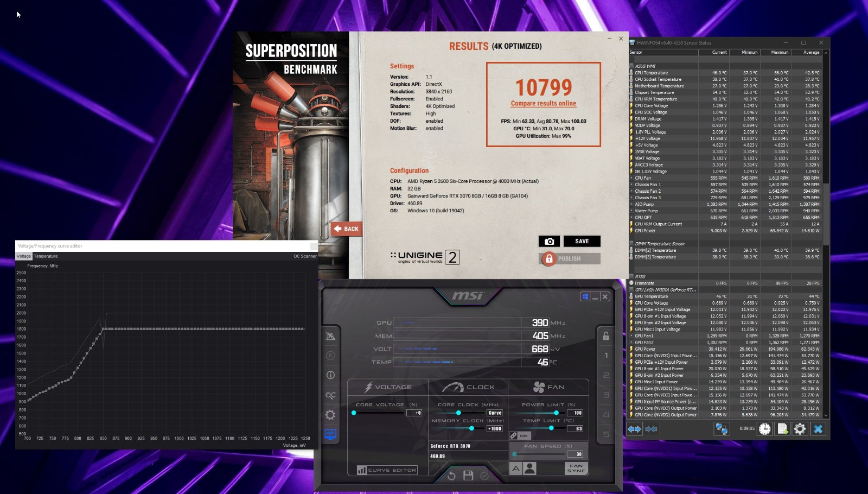The image size is (868, 494).
Task: Toggle user defined fan control icon in Afterburner
Action: (x=530, y=468)
